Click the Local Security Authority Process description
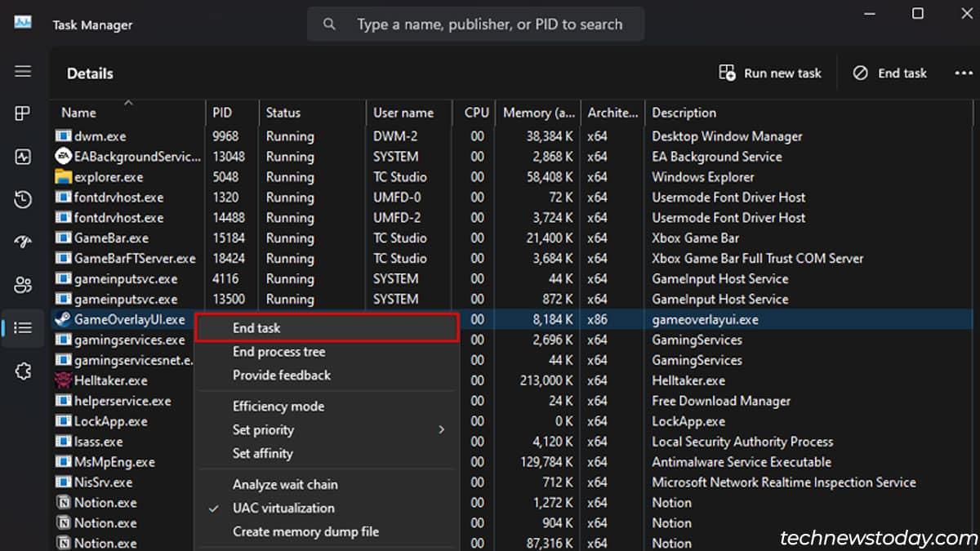 point(742,442)
